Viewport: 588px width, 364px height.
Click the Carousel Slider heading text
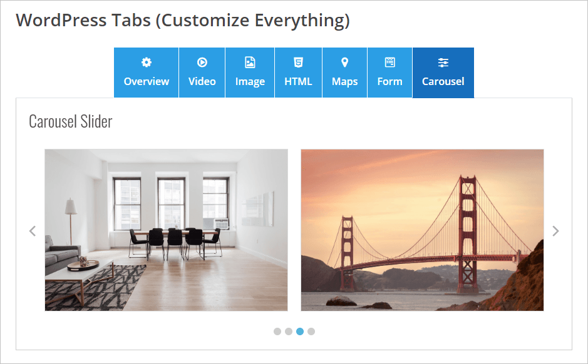tap(71, 121)
